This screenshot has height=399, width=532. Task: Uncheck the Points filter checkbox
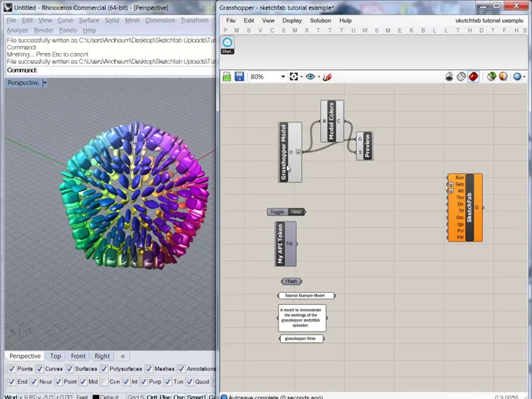pos(12,369)
